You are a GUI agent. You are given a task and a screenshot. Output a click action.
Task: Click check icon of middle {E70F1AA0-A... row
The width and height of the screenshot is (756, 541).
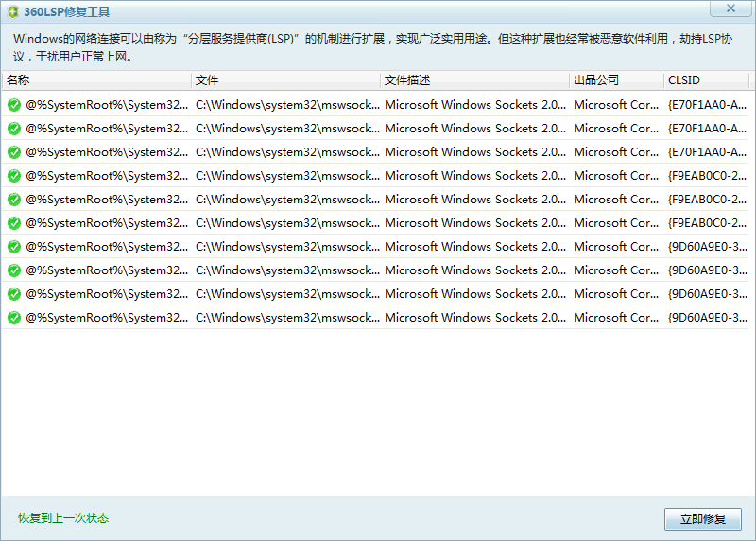tap(14, 129)
